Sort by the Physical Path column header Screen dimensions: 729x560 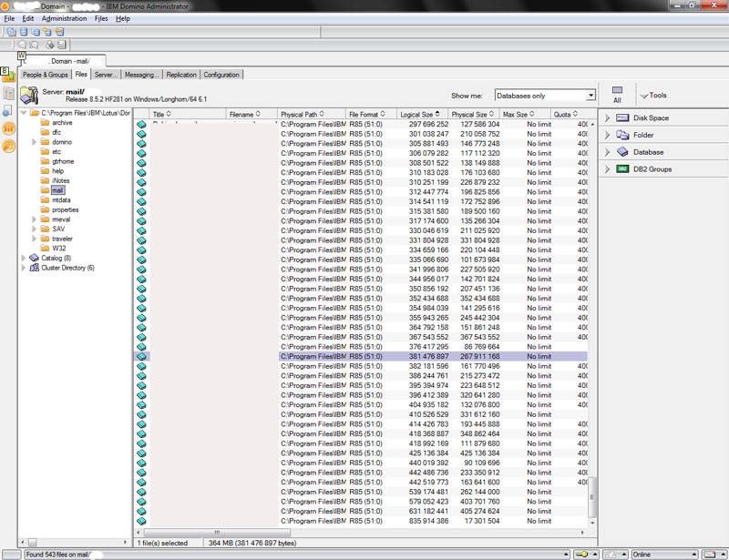[312, 115]
